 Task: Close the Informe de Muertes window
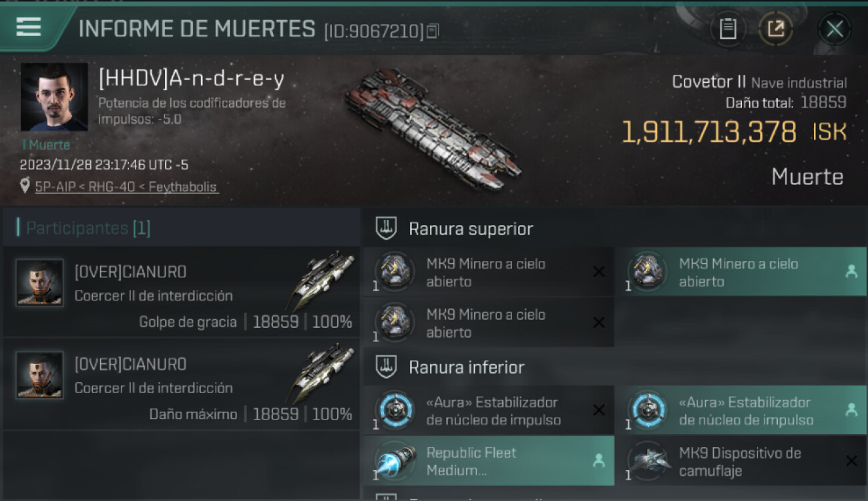[x=835, y=29]
